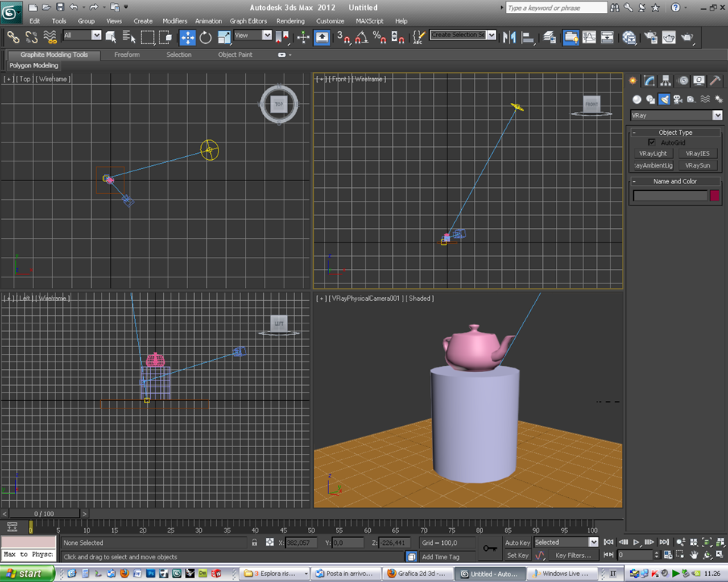Create a VRayLight object
This screenshot has width=728, height=582.
[x=652, y=153]
